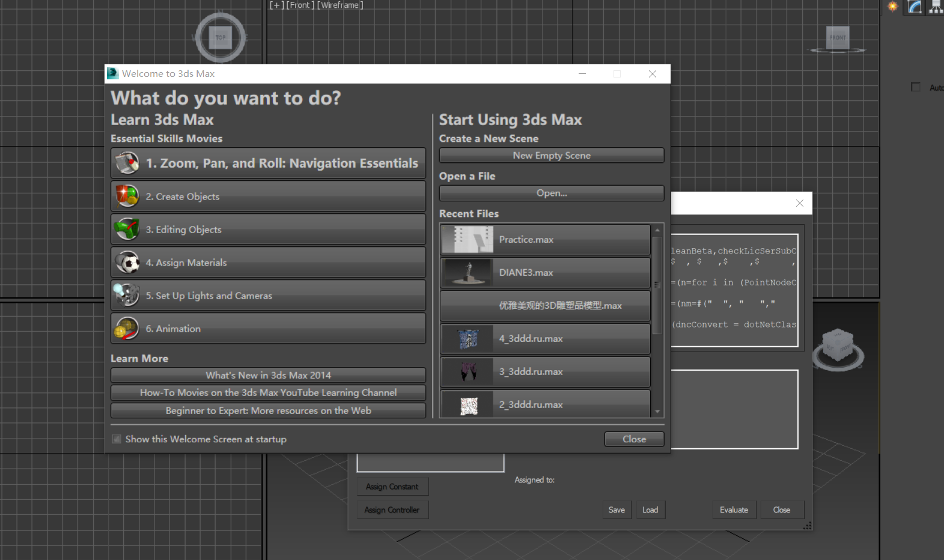Click the Create Objects movie icon
This screenshot has width=944, height=560.
127,196
